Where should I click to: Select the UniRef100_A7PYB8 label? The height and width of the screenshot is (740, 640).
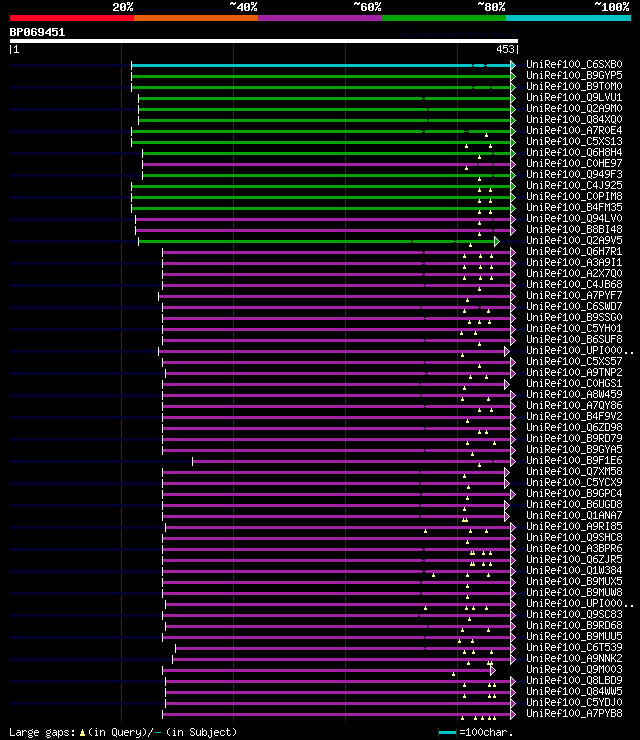574,714
